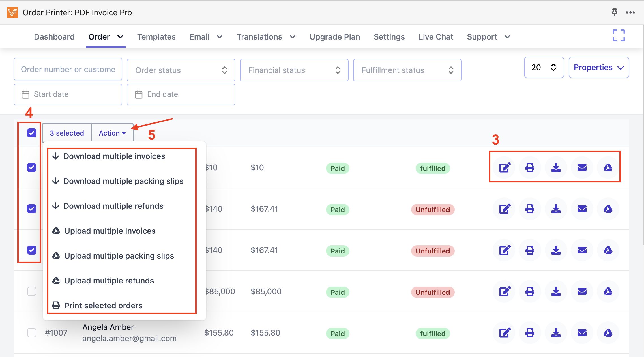Screen dimensions: 644x357
Task: Click the download icon in the $85,000 order row
Action: pos(556,291)
